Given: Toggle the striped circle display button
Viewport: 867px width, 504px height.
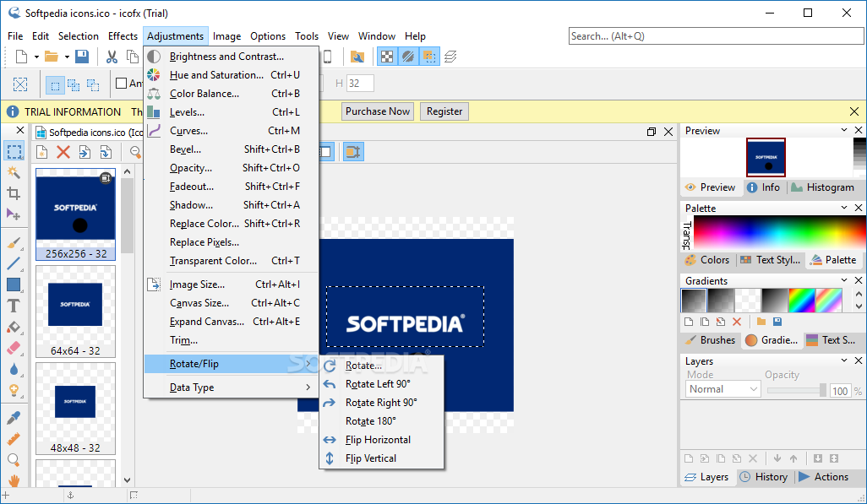Looking at the screenshot, I should coord(408,57).
